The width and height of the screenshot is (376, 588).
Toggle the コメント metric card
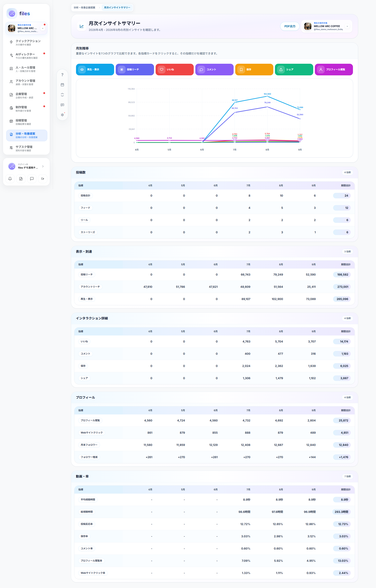[215, 70]
